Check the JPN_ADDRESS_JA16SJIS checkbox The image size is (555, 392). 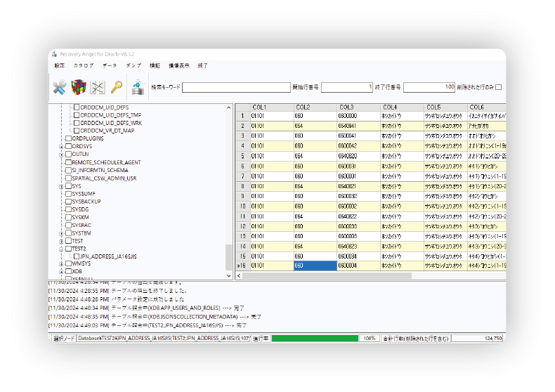click(x=77, y=256)
